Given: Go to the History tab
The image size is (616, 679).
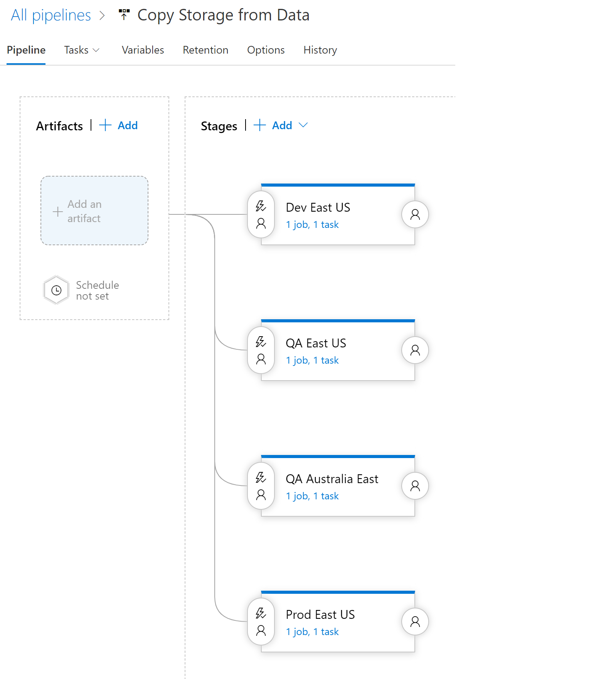Looking at the screenshot, I should tap(320, 50).
